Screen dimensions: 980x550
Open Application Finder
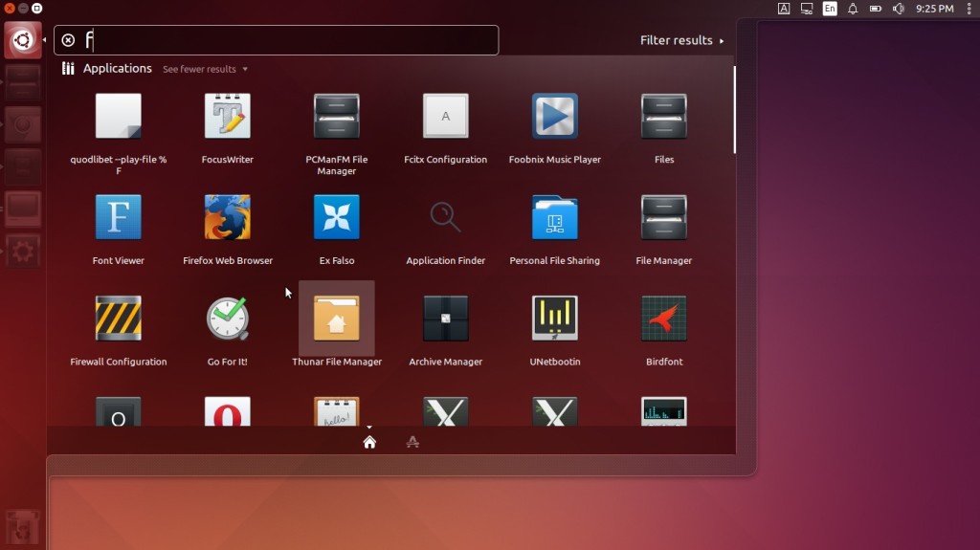click(446, 217)
